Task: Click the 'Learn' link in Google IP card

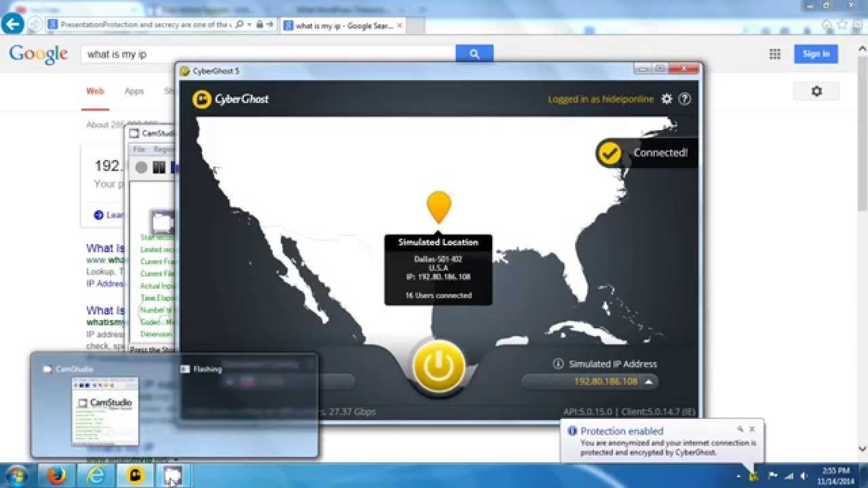Action: point(115,215)
